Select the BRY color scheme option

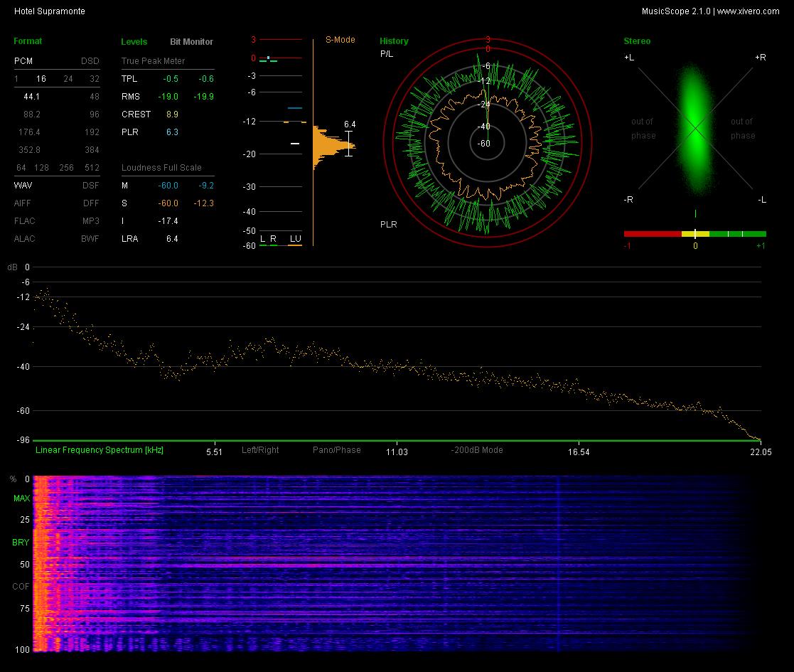21,543
